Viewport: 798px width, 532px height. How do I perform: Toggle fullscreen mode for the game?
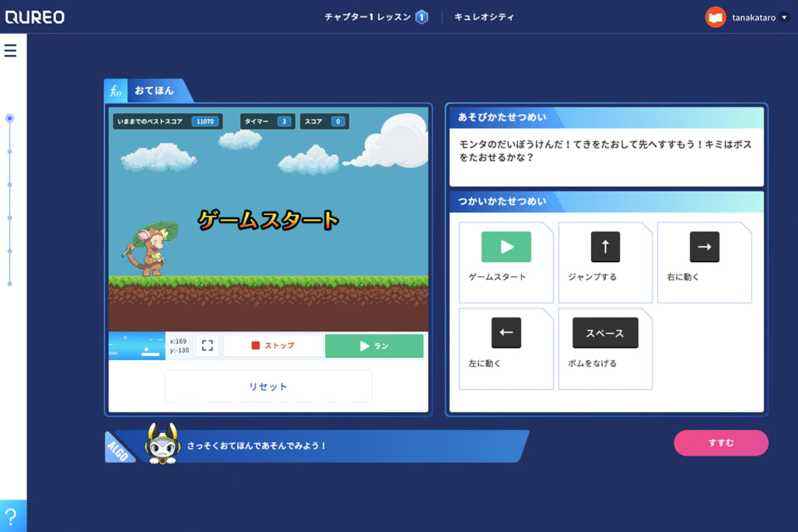point(207,345)
